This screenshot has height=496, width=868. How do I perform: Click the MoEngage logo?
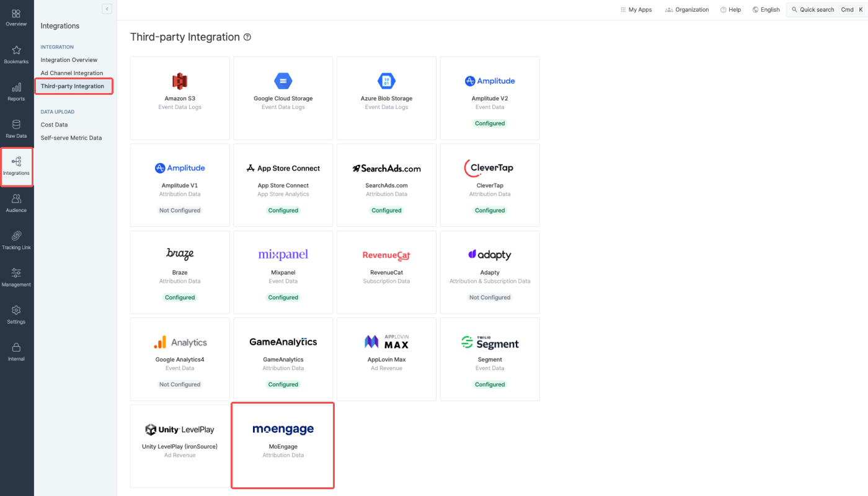click(x=283, y=429)
